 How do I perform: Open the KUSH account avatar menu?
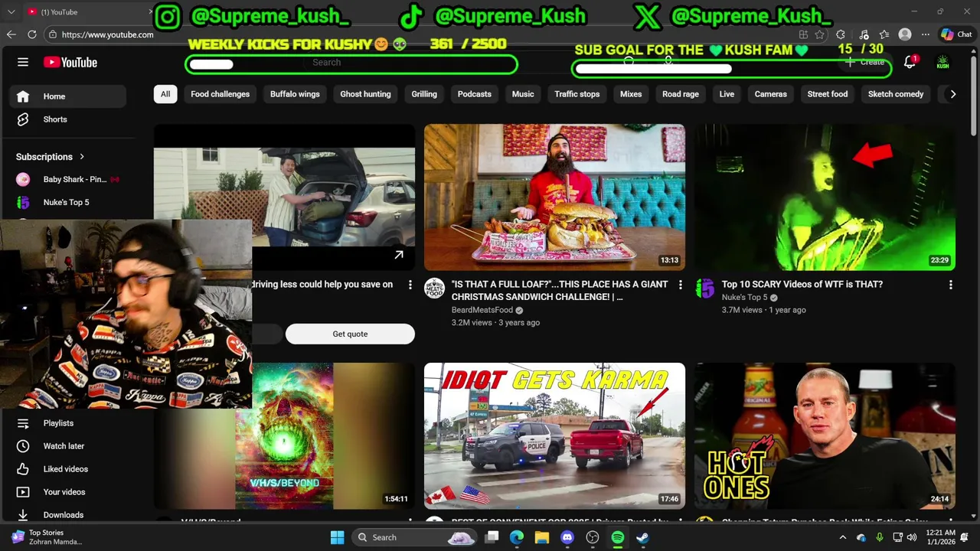(x=942, y=63)
